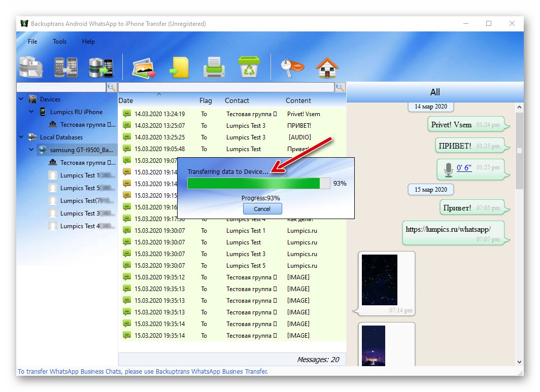
Task: Collapse the Devices tree node
Action: (x=21, y=99)
